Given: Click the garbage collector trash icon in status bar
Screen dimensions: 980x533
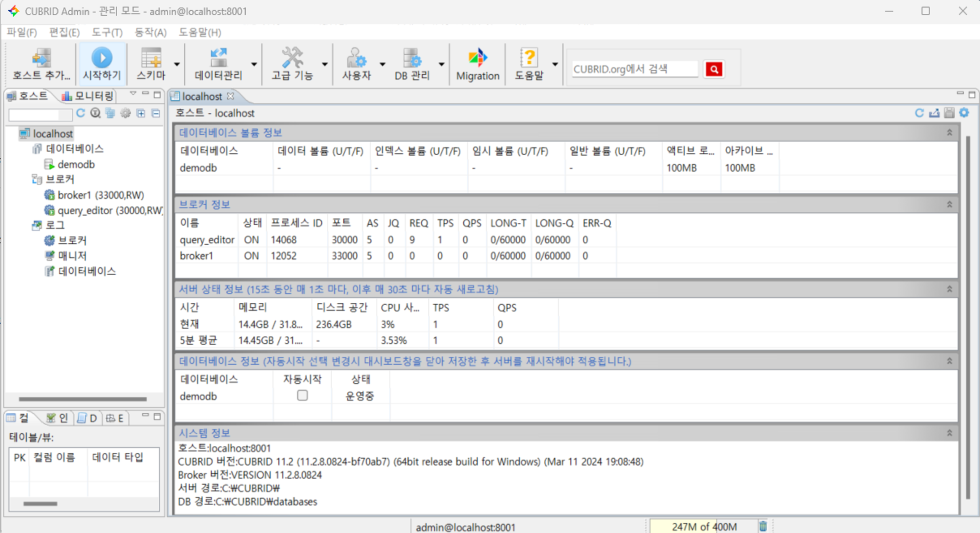Looking at the screenshot, I should pyautogui.click(x=763, y=527).
